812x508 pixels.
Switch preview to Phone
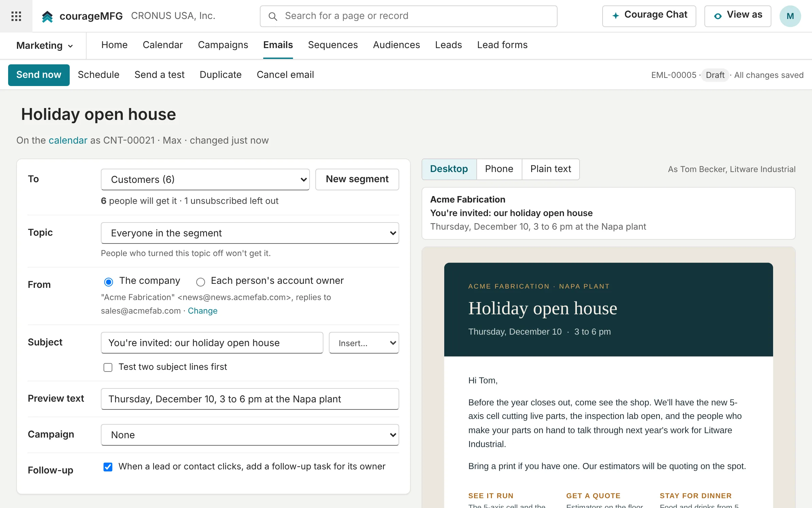499,169
